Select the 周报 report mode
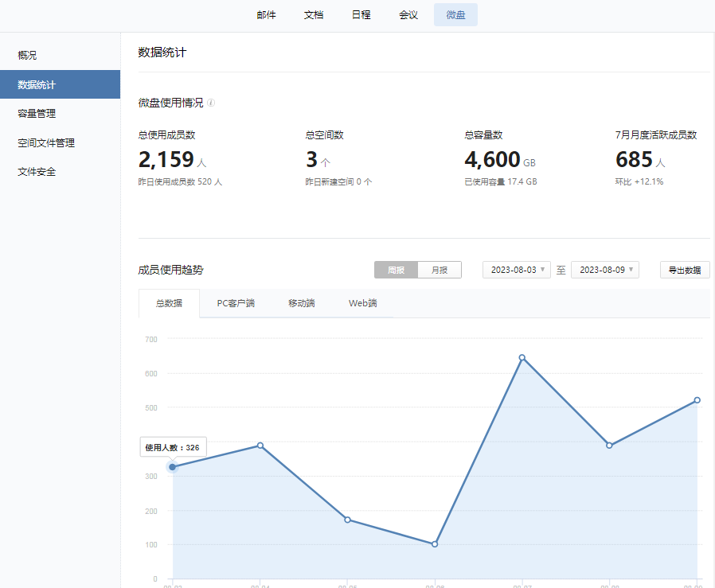This screenshot has height=588, width=715. point(395,270)
